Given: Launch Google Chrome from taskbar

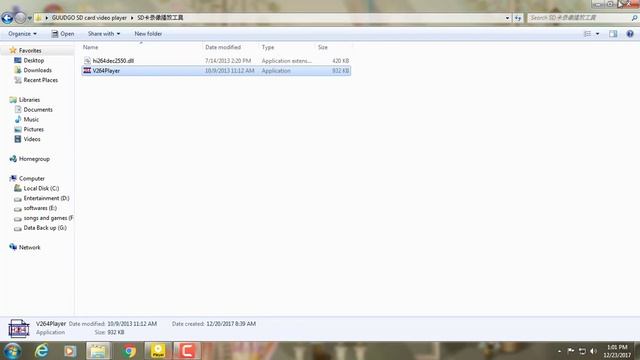Looking at the screenshot, I should click(x=129, y=351).
